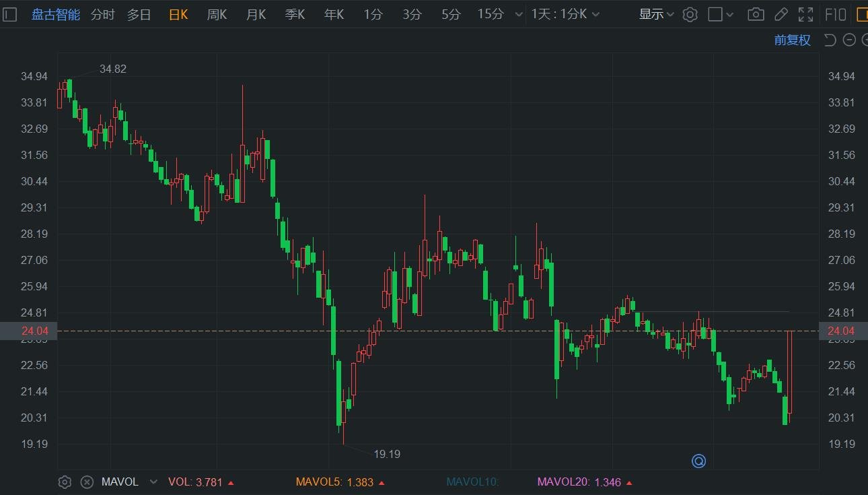Screen dimensions: 868x495
Task: Switch to the 分时 tab
Action: (103, 14)
